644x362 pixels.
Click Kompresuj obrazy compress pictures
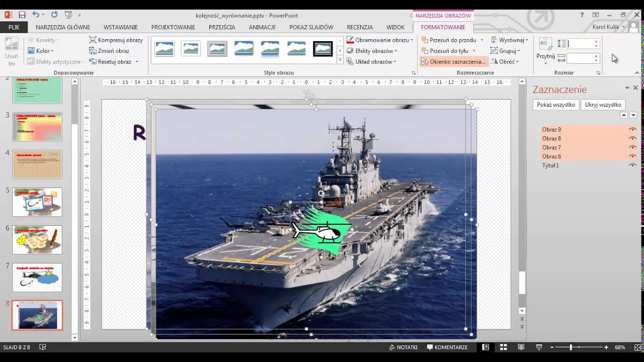pos(116,40)
